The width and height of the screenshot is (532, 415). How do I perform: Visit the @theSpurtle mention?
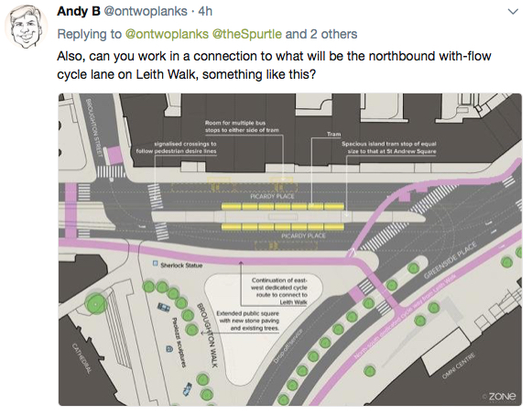click(246, 34)
